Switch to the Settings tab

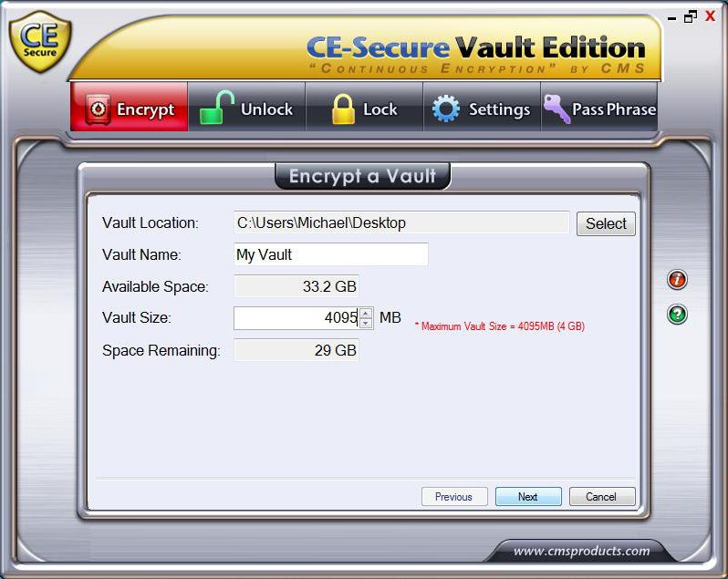tap(482, 108)
